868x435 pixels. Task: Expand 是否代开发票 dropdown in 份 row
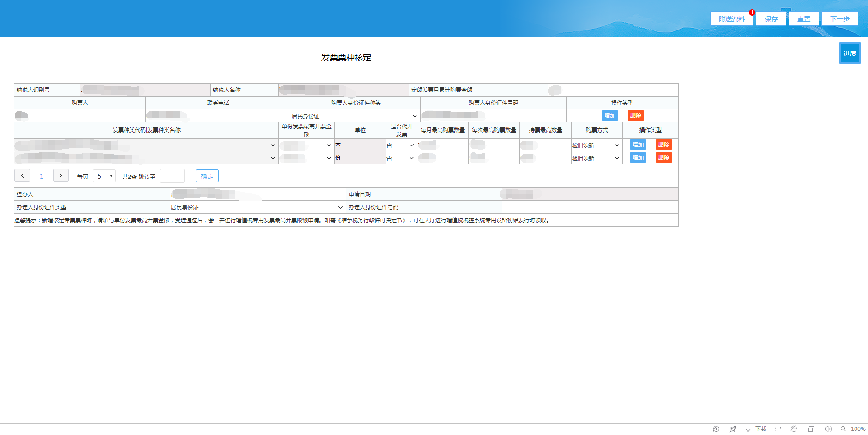coord(401,158)
